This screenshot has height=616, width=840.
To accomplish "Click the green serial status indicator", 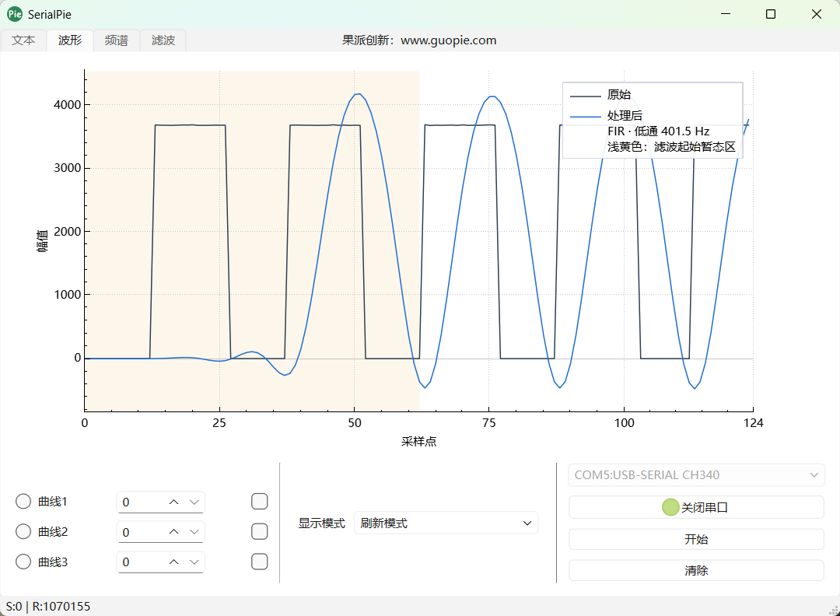I will coord(670,507).
